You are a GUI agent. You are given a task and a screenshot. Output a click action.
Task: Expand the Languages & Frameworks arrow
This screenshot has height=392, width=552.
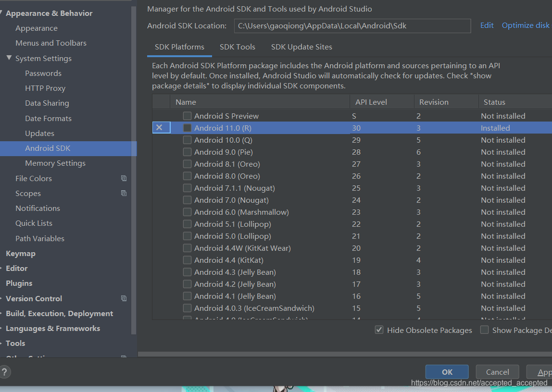(1, 329)
